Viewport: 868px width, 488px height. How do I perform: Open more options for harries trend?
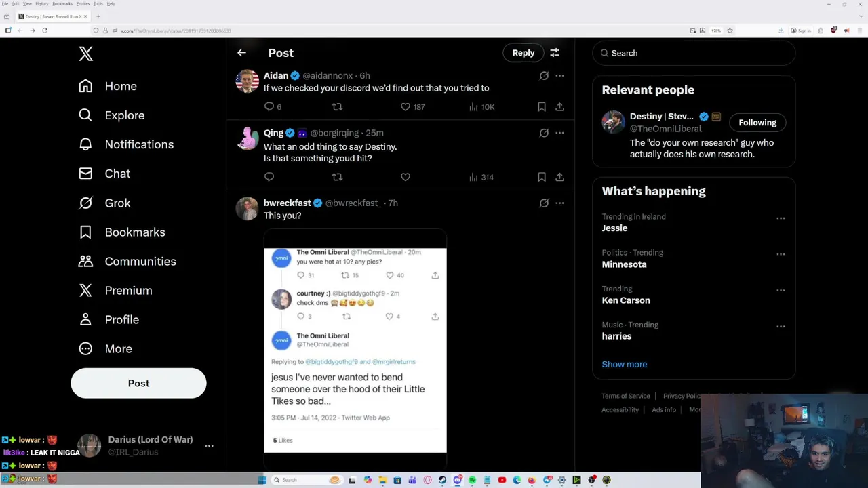[x=781, y=326]
